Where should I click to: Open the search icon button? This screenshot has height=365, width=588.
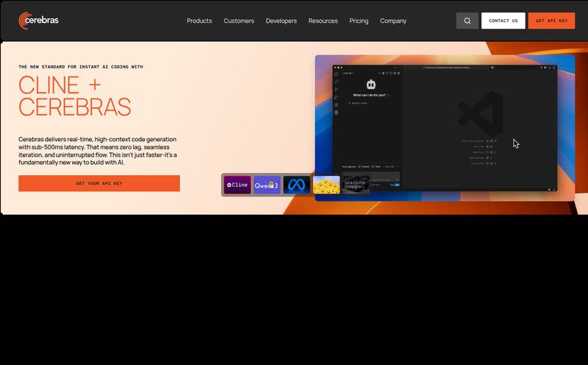[467, 21]
